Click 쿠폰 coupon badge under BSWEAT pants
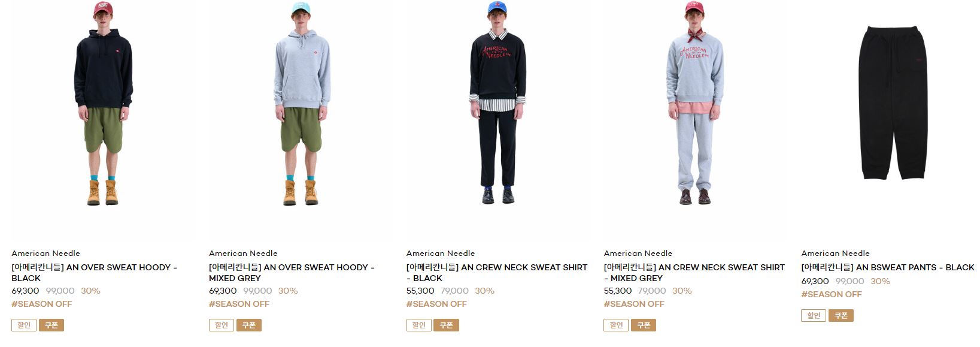980x347 pixels. coord(841,316)
